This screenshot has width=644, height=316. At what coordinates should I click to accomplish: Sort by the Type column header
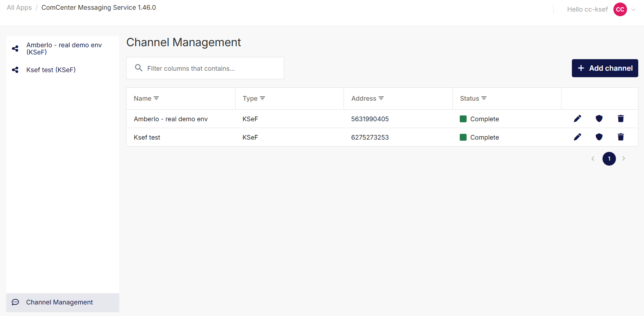tap(250, 98)
